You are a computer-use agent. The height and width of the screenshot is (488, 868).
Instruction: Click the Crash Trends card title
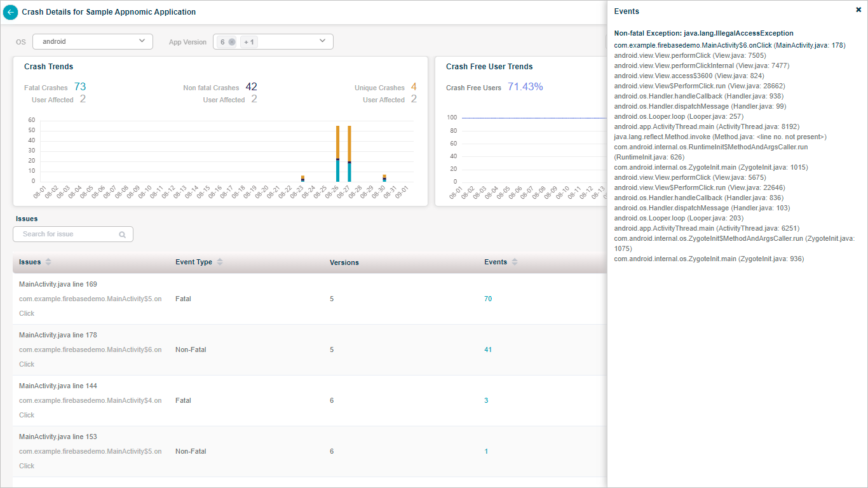pyautogui.click(x=48, y=67)
